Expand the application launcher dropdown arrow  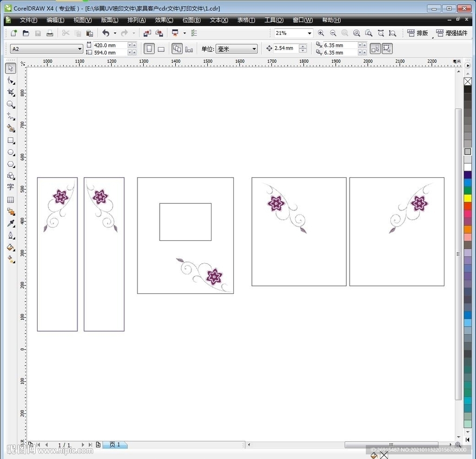click(x=185, y=33)
